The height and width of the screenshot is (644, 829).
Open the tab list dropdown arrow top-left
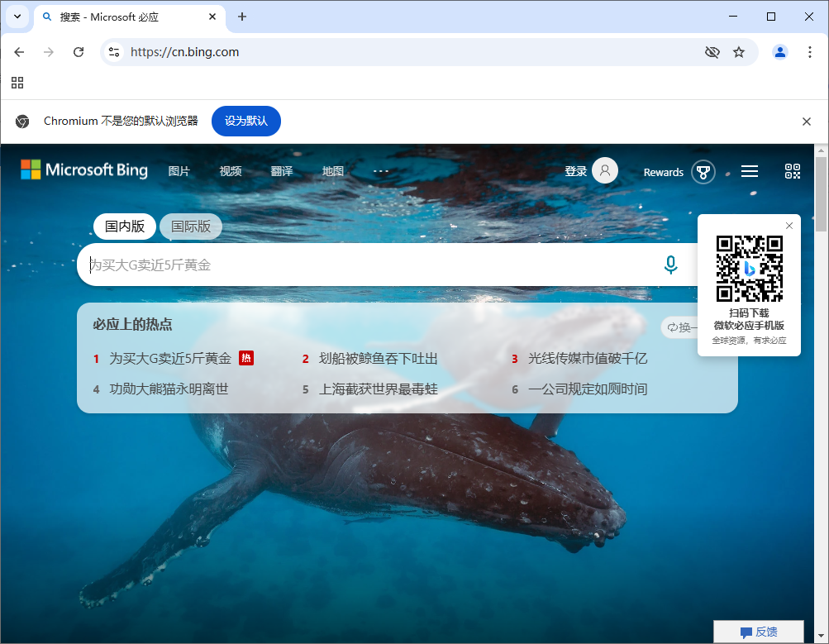coord(17,17)
